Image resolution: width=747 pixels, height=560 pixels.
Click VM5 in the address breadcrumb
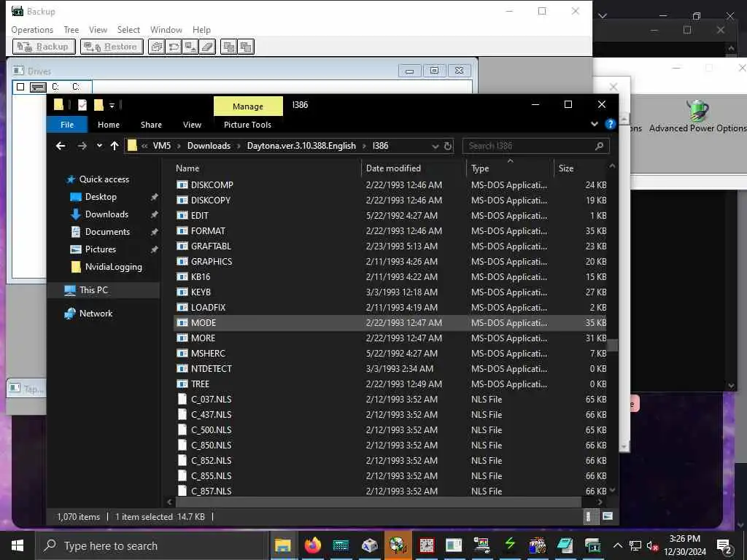click(x=161, y=146)
